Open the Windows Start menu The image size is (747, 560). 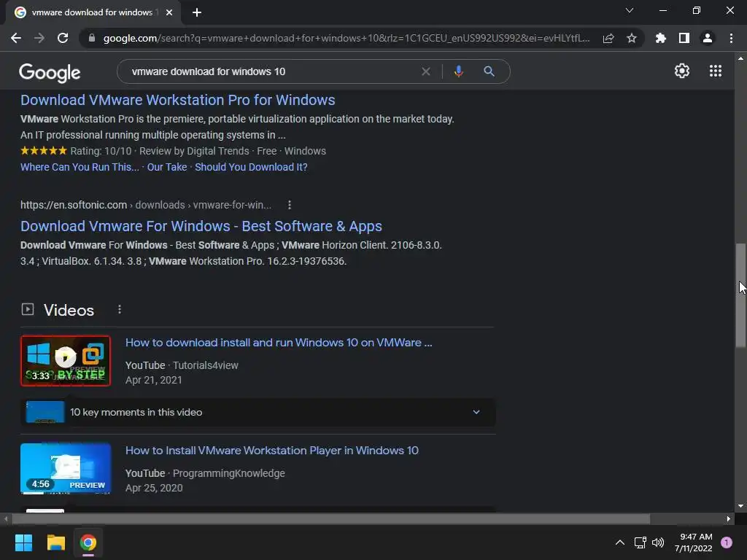pyautogui.click(x=23, y=542)
